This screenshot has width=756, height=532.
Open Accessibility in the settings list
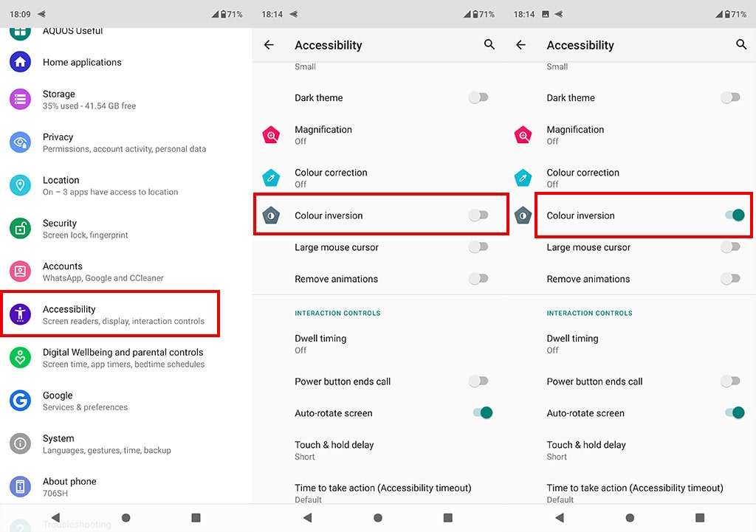(x=111, y=314)
